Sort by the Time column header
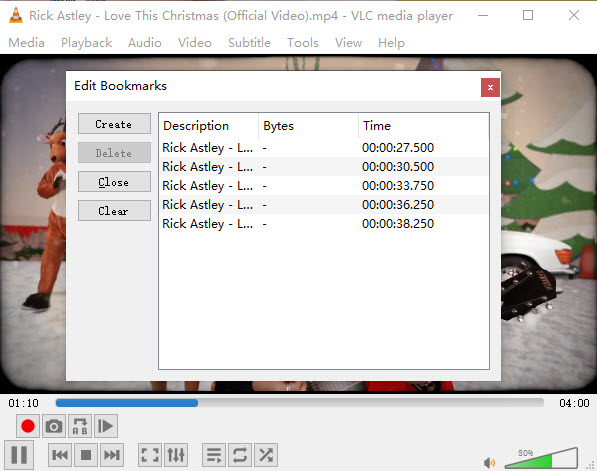This screenshot has width=597, height=471. pos(423,126)
